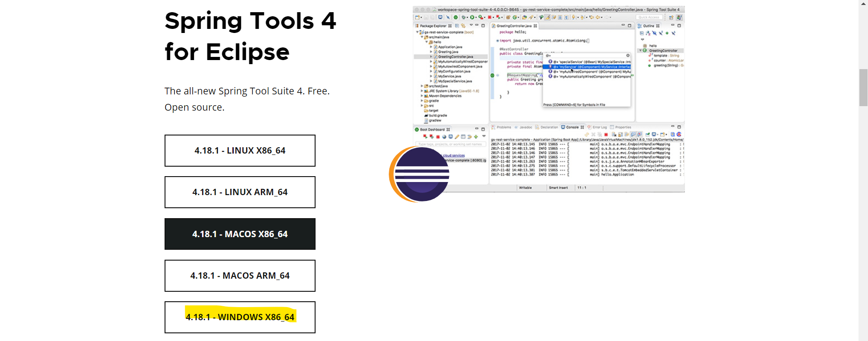Screen dimensions: 868x341
Task: Open the Spring Tool Suite IDE screenshot image
Action: click(x=549, y=99)
